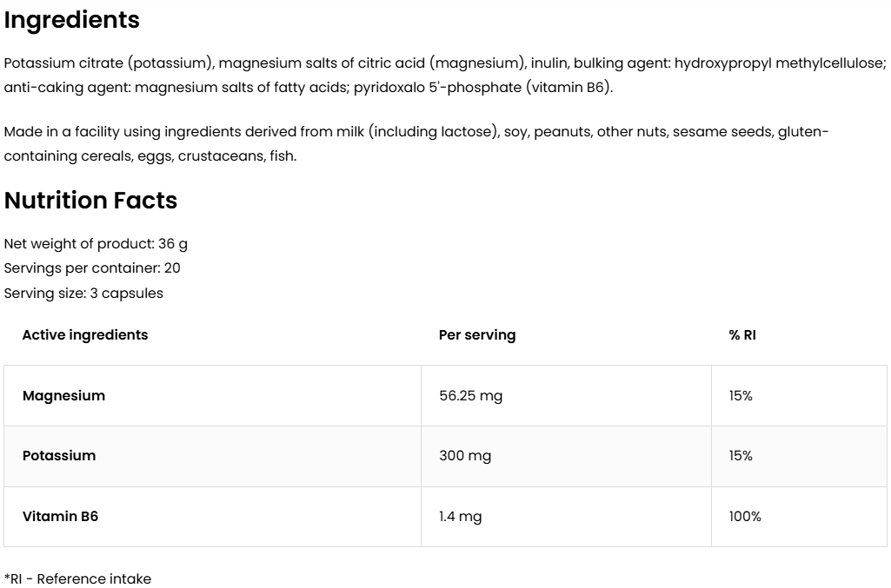Click the % RI column header
This screenshot has height=588, width=891.
[742, 335]
